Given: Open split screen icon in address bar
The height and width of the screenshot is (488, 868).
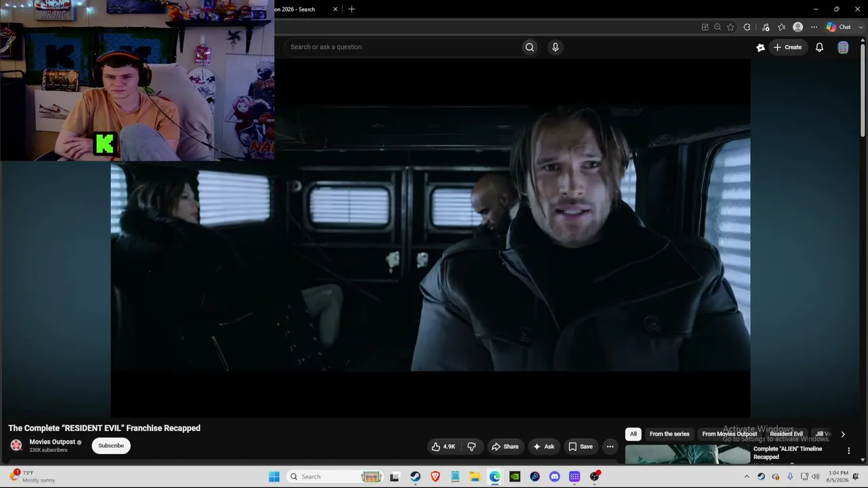Looking at the screenshot, I should coord(705,27).
